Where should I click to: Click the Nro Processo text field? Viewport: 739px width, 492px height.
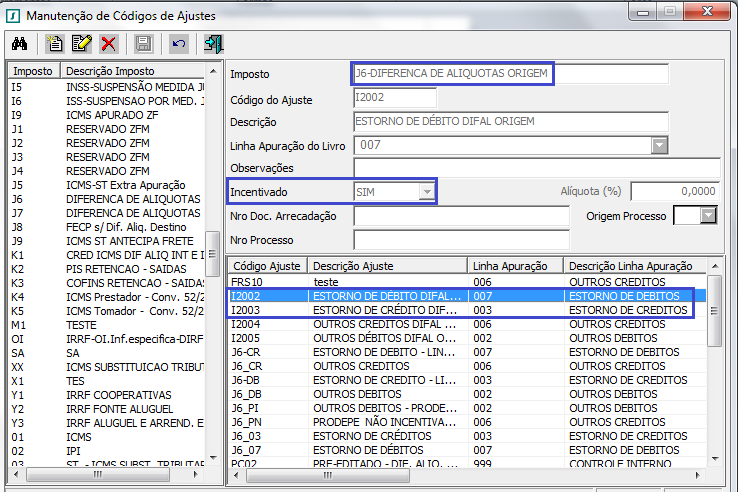pos(461,240)
